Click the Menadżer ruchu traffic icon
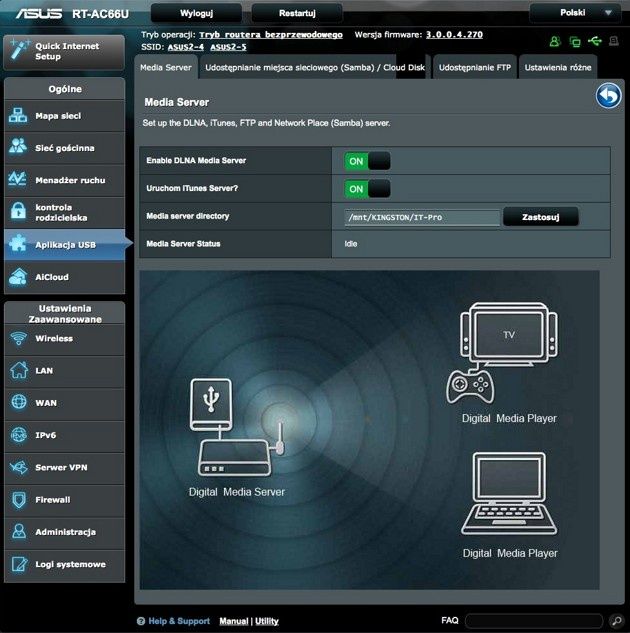 pyautogui.click(x=18, y=180)
